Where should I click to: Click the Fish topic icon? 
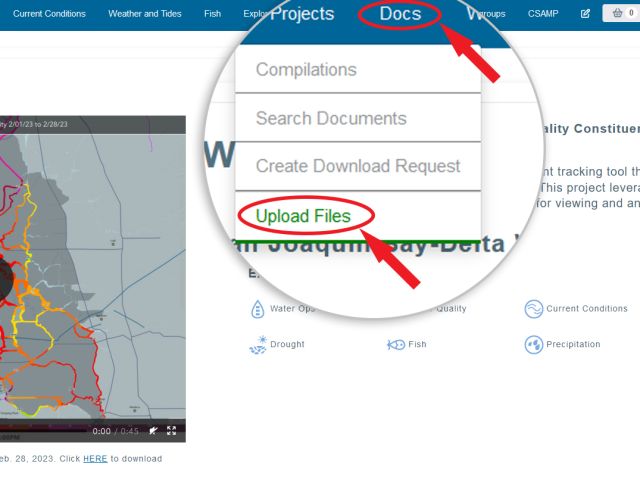[396, 344]
